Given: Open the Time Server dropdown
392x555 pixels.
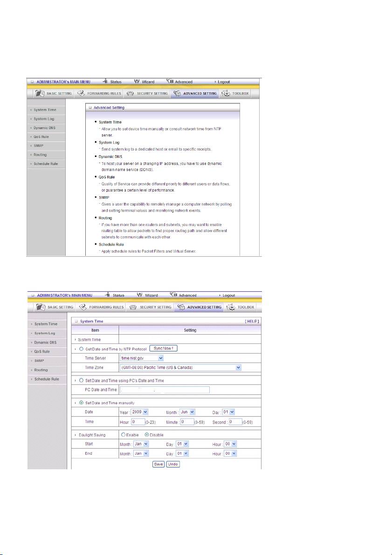Looking at the screenshot, I should click(x=142, y=358).
